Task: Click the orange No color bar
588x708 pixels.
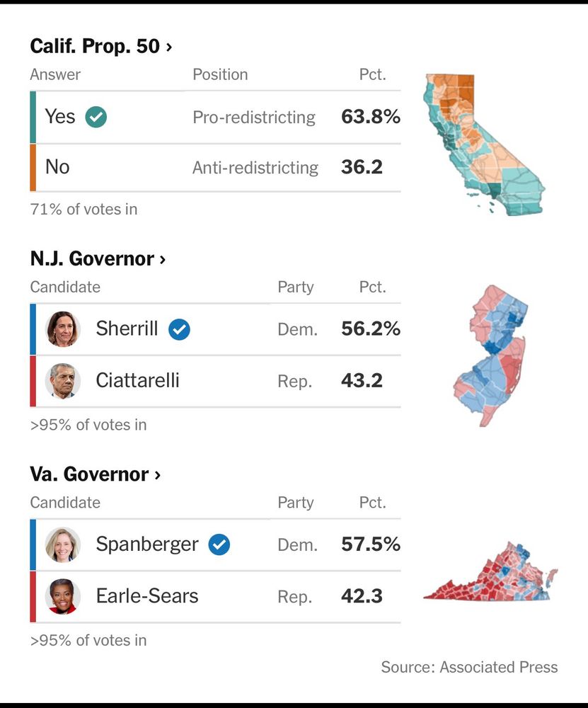Action: (x=33, y=168)
